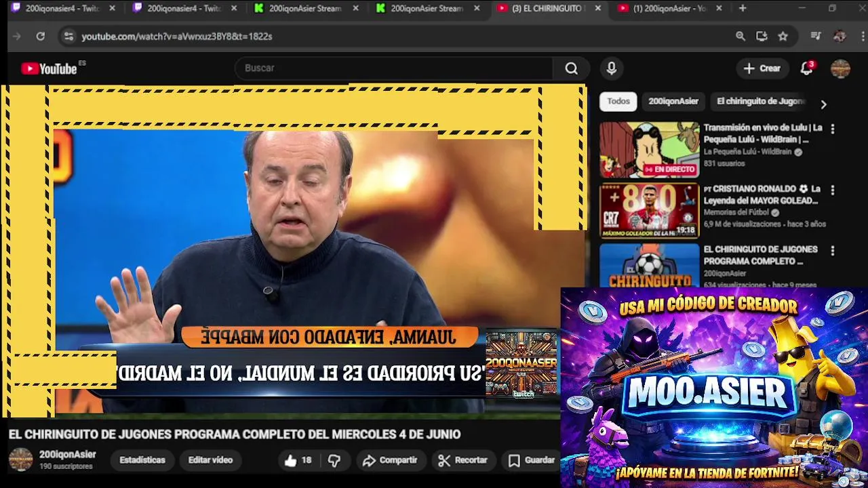Like the video with thumbs up
868x488 pixels.
(x=298, y=460)
